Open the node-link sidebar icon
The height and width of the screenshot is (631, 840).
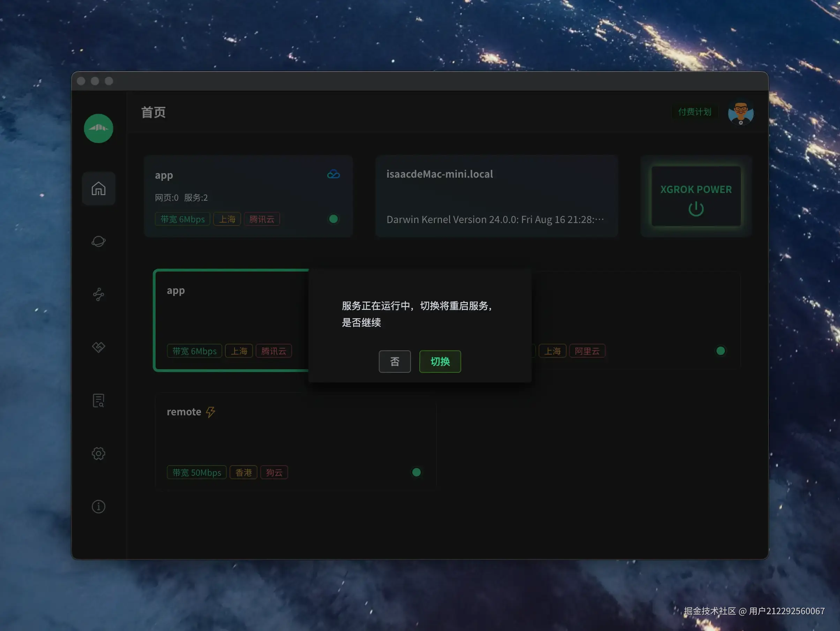click(98, 295)
